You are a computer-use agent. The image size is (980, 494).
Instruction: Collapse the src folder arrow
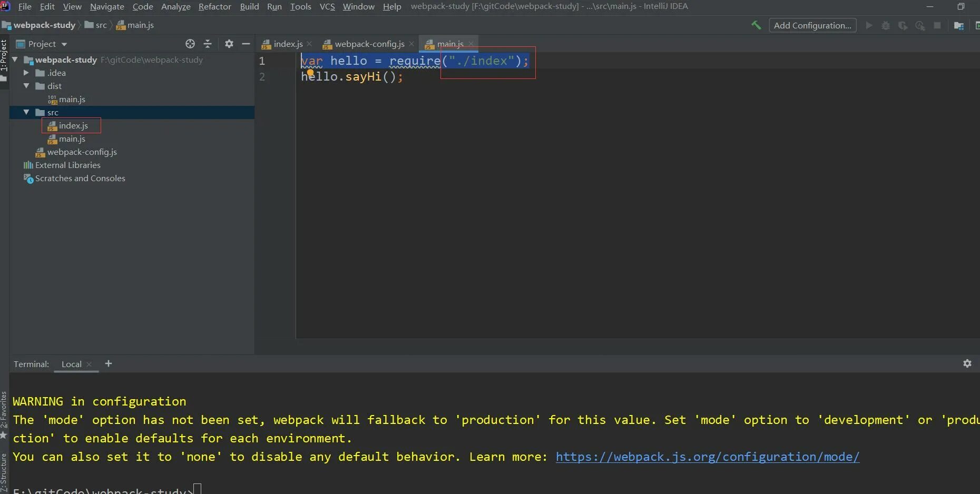coord(26,112)
